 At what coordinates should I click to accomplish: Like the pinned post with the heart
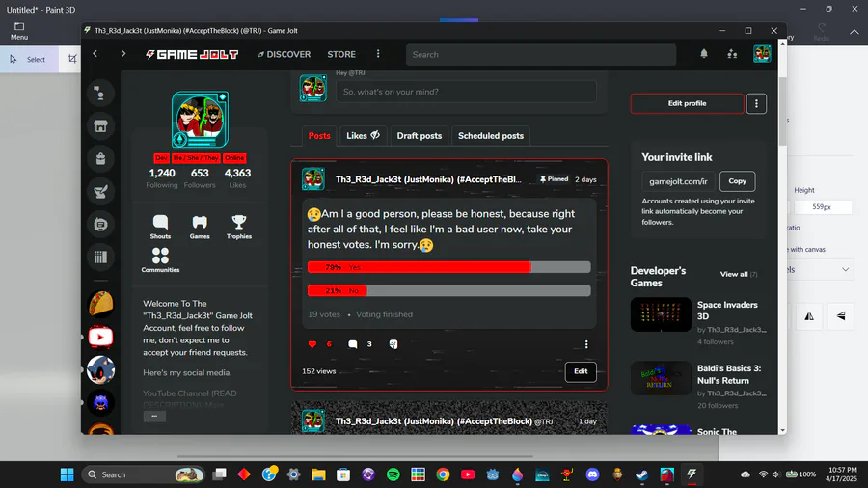pos(312,344)
